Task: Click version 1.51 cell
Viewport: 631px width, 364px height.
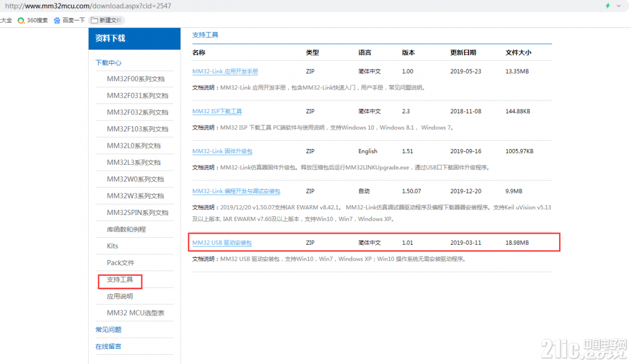Action: (408, 151)
